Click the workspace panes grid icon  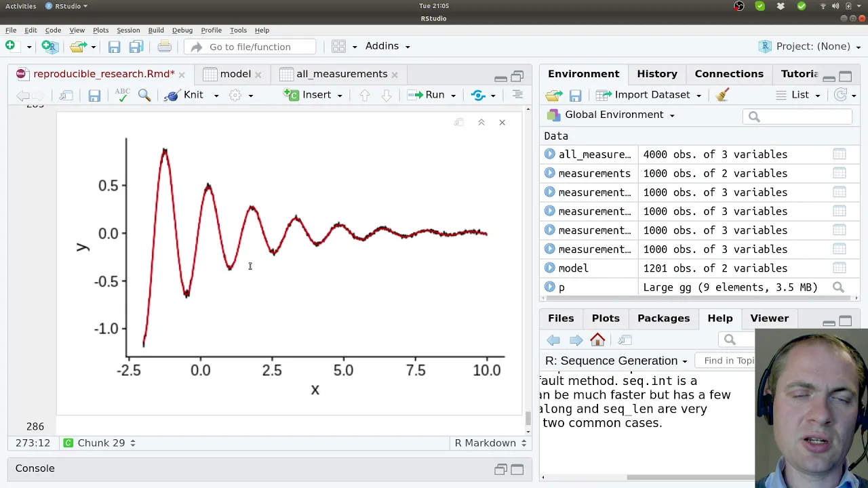(x=338, y=46)
